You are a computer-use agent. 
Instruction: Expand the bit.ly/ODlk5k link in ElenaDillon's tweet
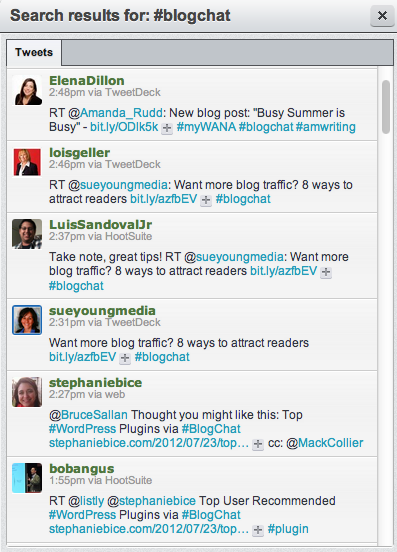pos(167,128)
